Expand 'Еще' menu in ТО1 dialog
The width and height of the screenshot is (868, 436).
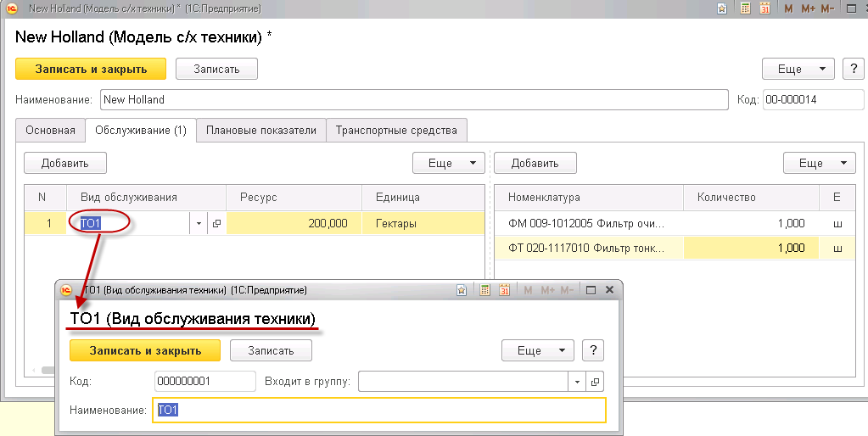pos(538,350)
